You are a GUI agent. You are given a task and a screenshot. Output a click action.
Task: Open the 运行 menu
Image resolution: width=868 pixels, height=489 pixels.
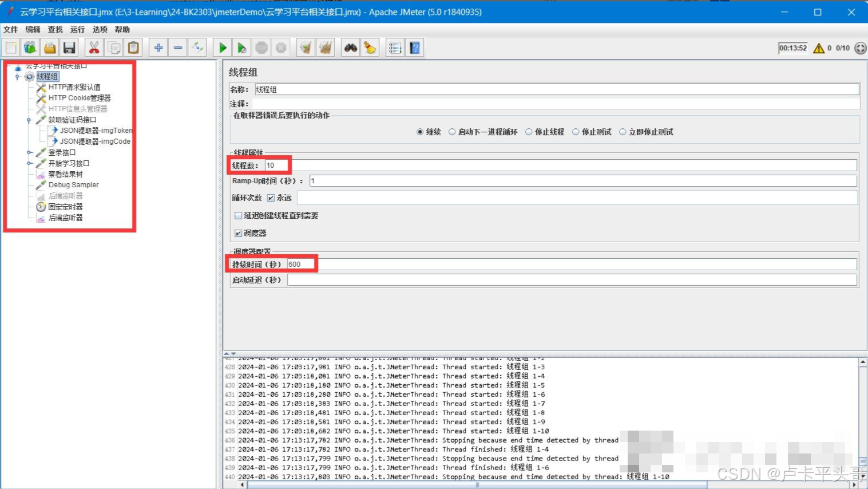(x=78, y=29)
